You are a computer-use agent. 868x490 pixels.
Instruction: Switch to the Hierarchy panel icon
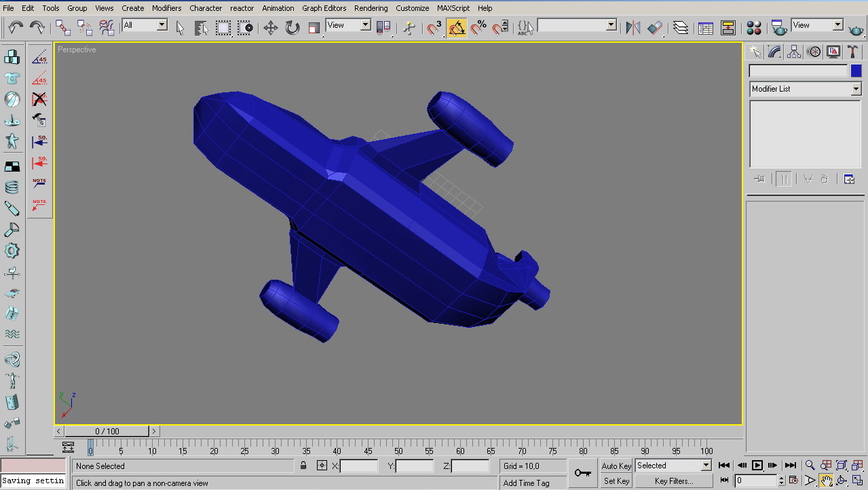click(794, 52)
